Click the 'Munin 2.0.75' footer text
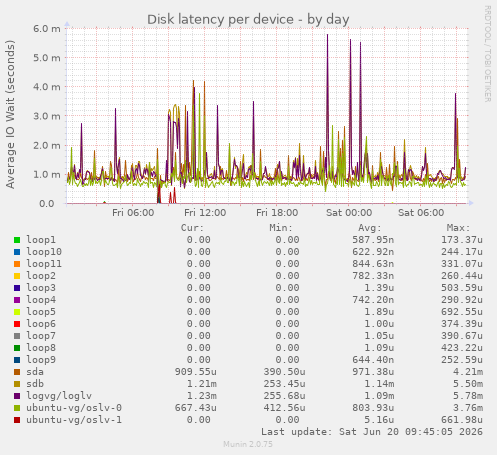The height and width of the screenshot is (455, 497). (x=248, y=444)
